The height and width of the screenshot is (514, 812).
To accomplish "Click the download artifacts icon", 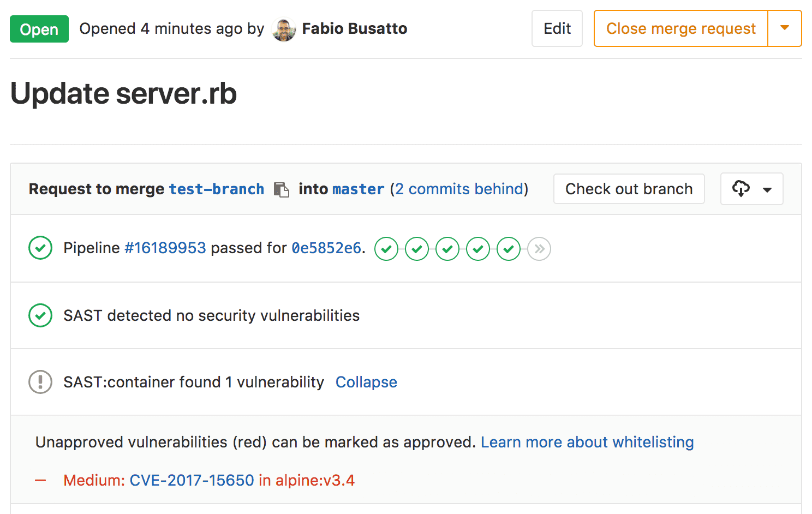I will coord(741,189).
